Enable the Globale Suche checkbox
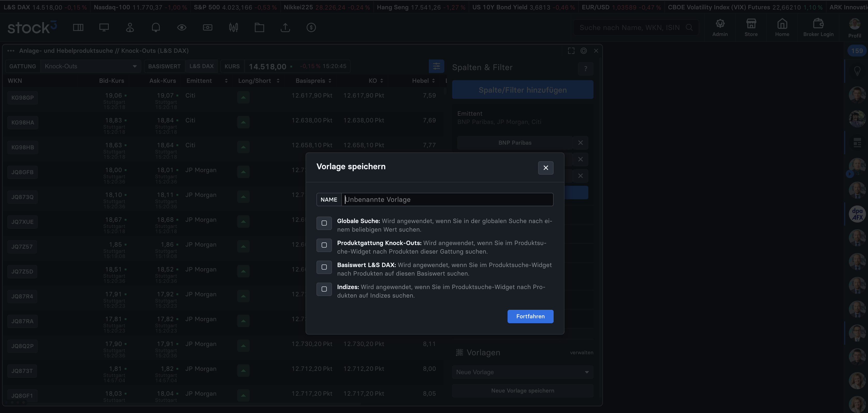This screenshot has height=413, width=868. click(x=324, y=223)
